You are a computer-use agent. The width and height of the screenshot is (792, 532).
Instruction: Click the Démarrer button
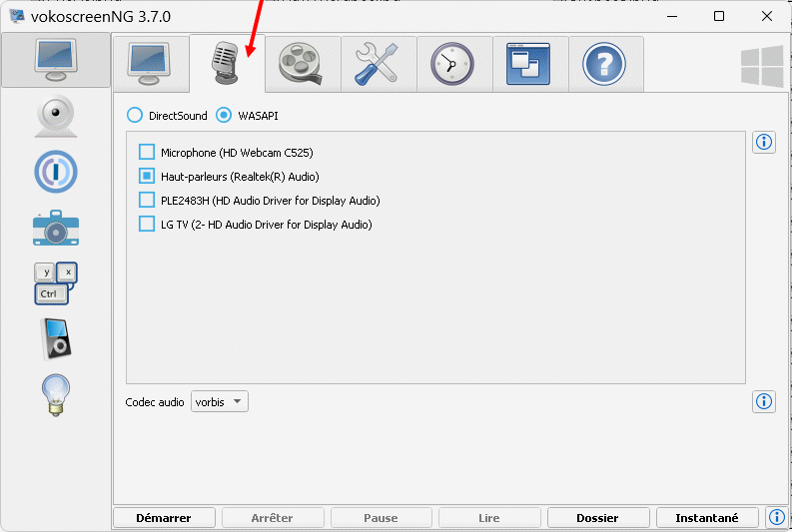tap(164, 518)
